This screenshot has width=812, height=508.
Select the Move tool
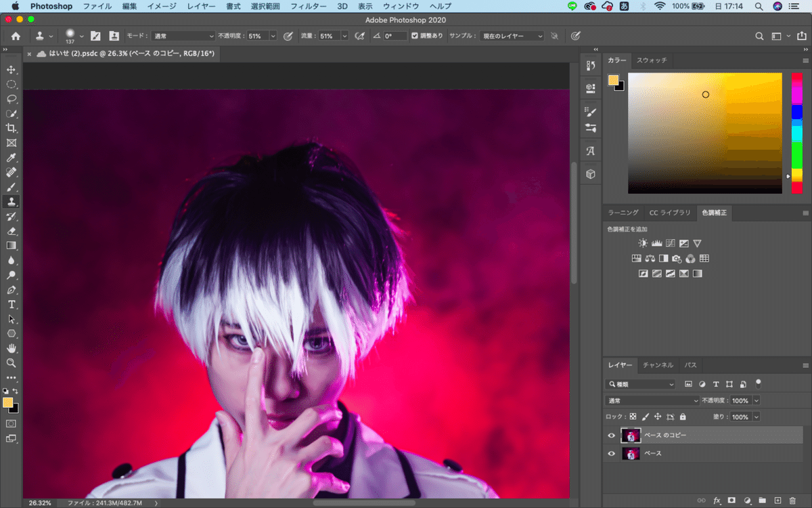11,70
